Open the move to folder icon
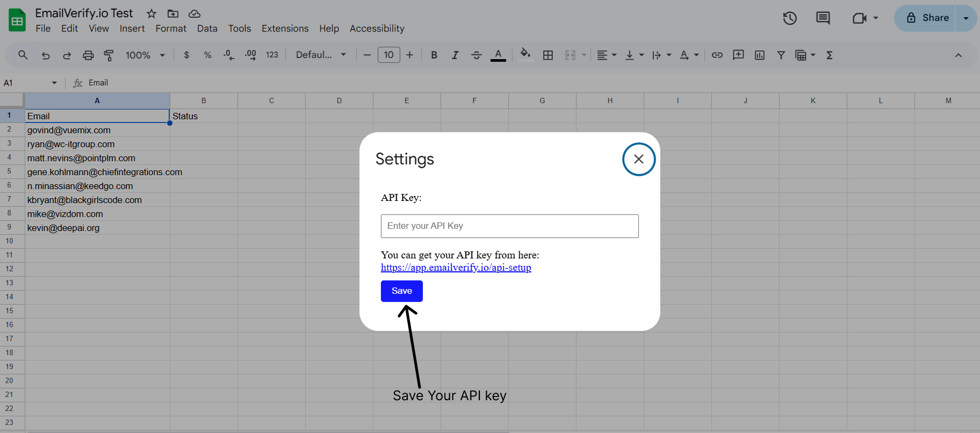The height and width of the screenshot is (433, 980). pyautogui.click(x=173, y=13)
